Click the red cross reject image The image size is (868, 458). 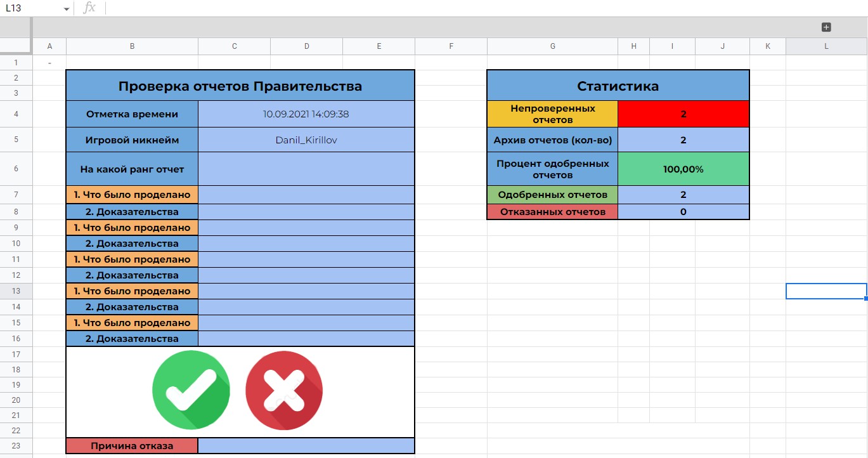(x=284, y=391)
